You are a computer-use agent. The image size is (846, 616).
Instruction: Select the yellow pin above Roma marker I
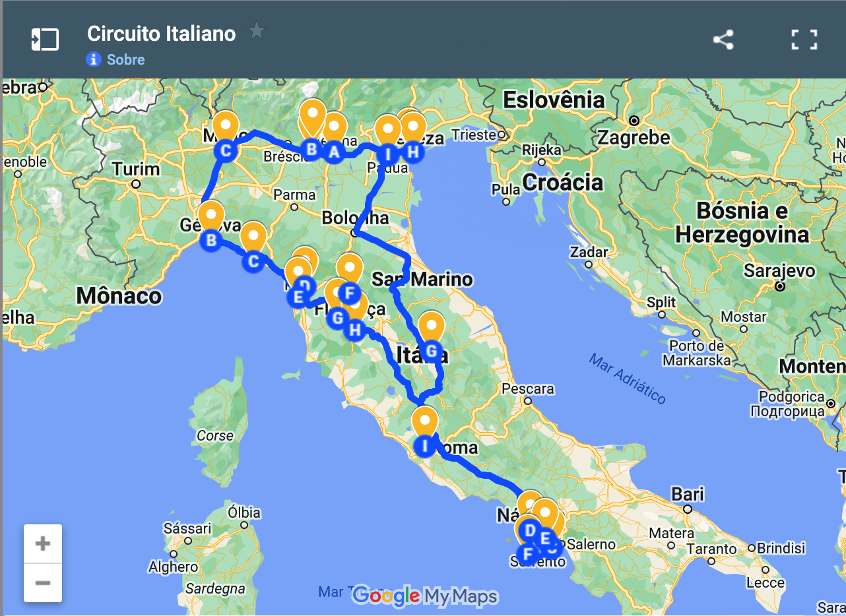[x=424, y=422]
